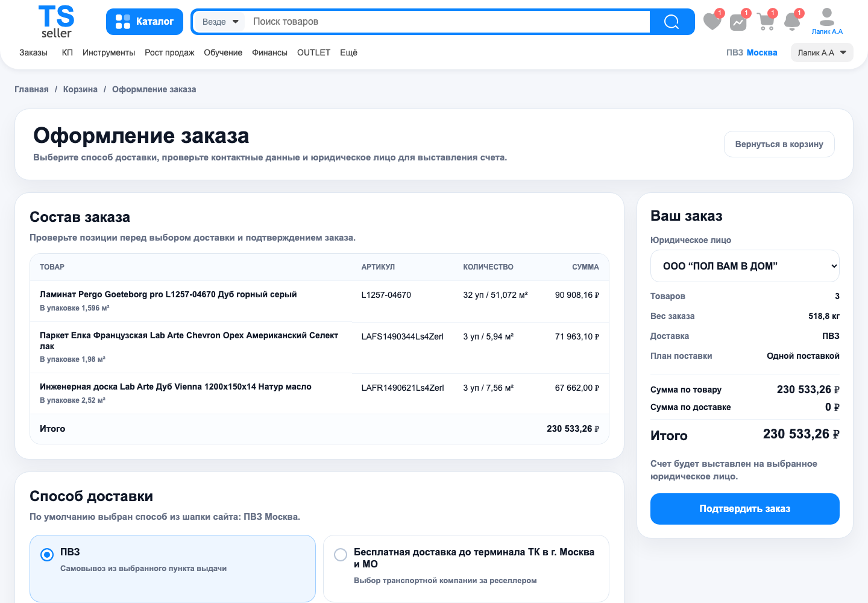Click quantity 32 уп / 51,072 м²
This screenshot has width=868, height=603.
(x=495, y=295)
